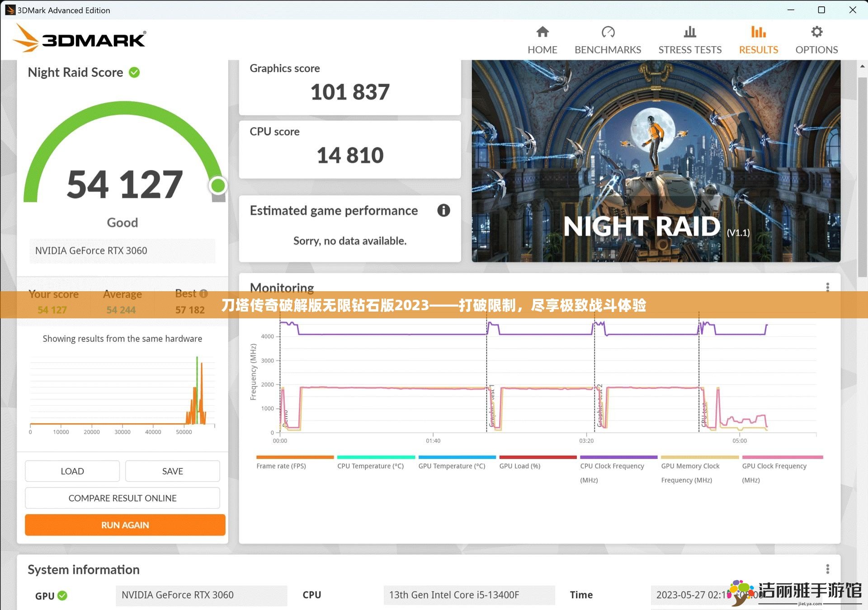The image size is (868, 610).
Task: Click the 3DMark logo
Action: (80, 38)
